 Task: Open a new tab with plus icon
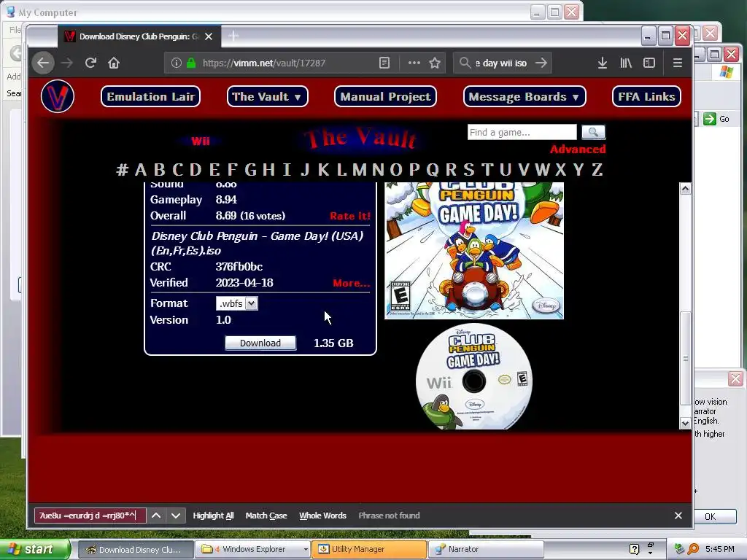(233, 36)
